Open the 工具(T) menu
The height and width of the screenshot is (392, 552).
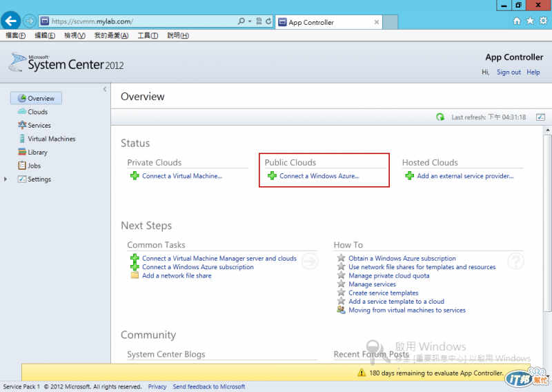click(x=148, y=35)
